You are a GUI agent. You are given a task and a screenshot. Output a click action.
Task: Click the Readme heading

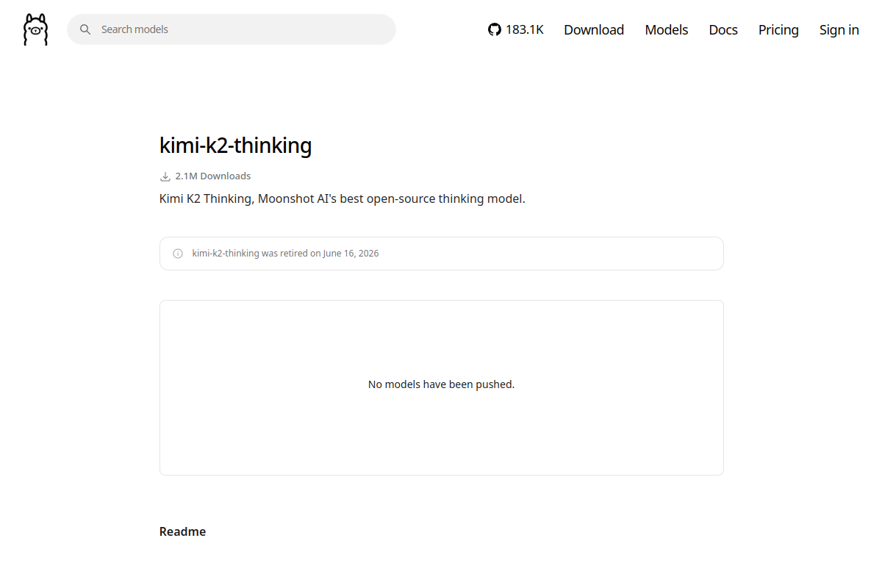point(182,531)
